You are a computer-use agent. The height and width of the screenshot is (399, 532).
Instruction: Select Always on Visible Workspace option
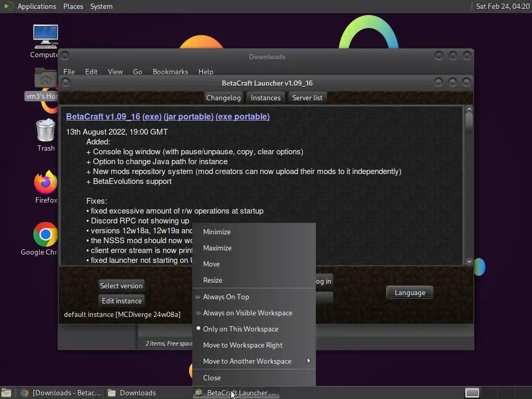[x=254, y=313]
